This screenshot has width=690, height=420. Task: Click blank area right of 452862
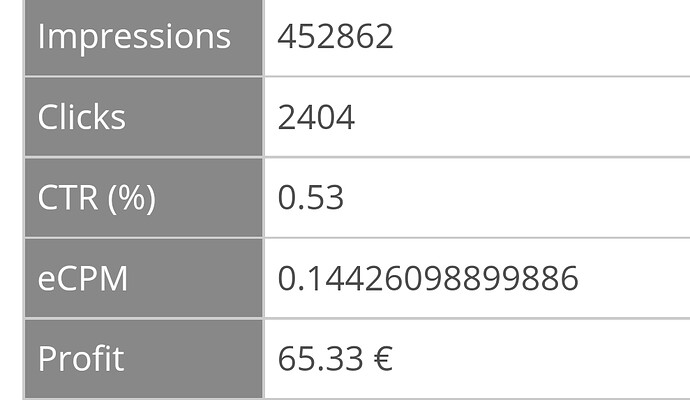click(540, 37)
